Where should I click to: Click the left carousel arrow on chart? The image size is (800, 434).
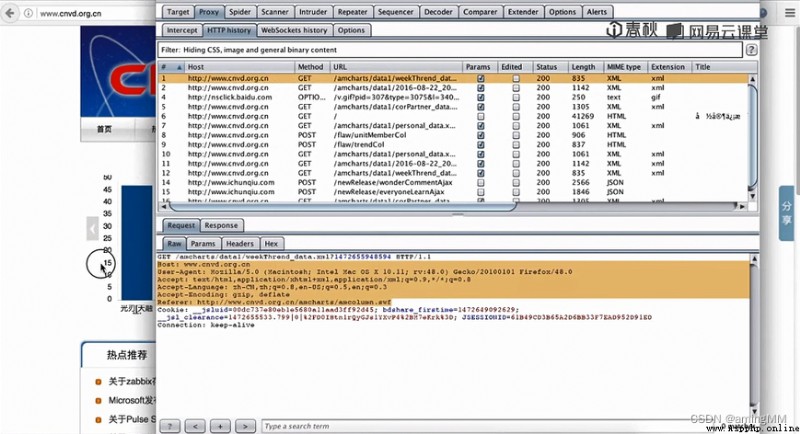tap(92, 229)
